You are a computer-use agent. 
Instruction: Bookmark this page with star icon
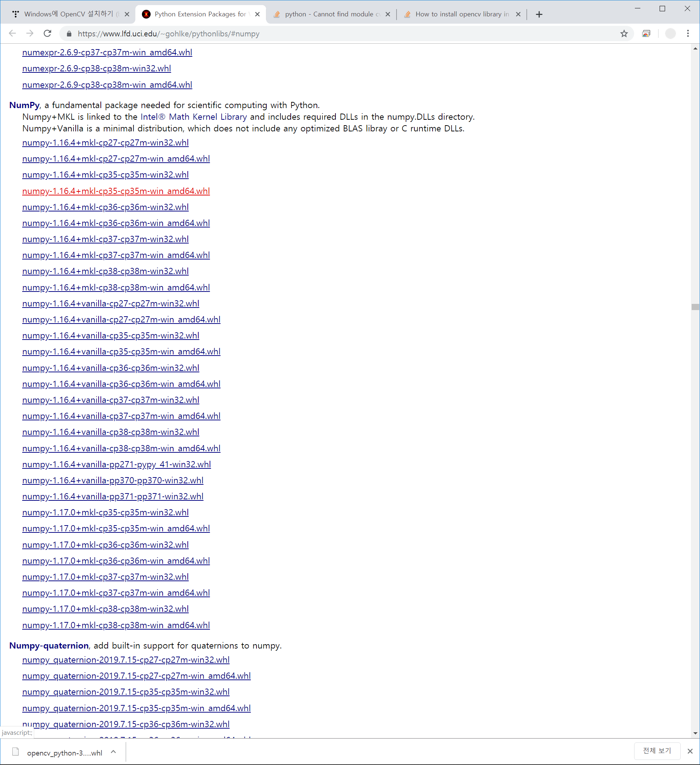(x=624, y=34)
